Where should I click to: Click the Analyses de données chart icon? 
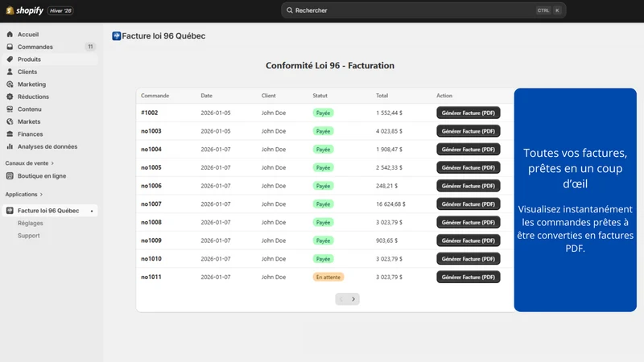pyautogui.click(x=10, y=146)
